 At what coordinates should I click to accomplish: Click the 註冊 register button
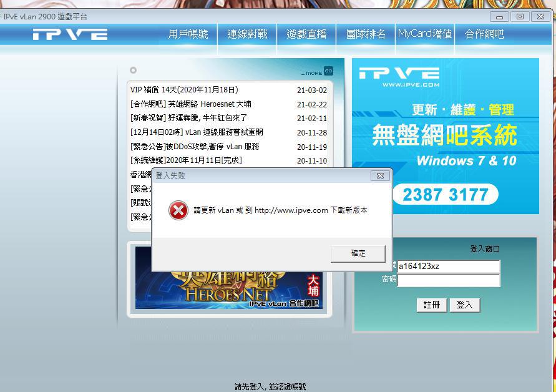coord(432,305)
